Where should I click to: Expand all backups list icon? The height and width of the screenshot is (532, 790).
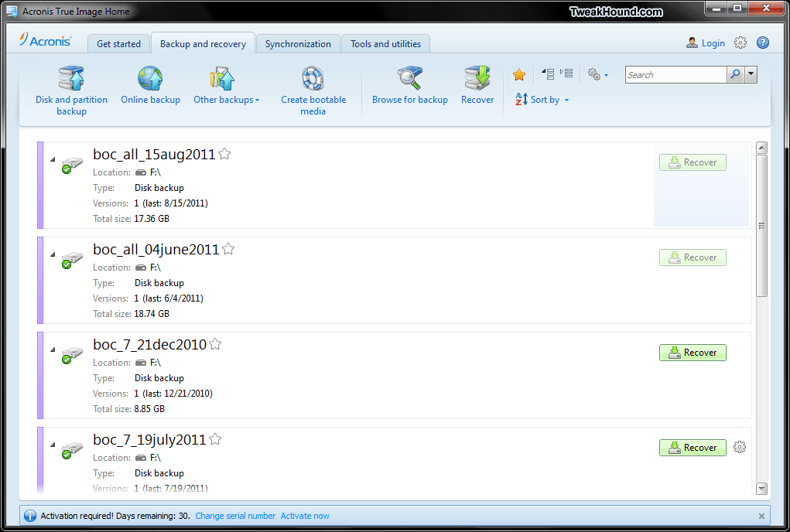pyautogui.click(x=566, y=73)
